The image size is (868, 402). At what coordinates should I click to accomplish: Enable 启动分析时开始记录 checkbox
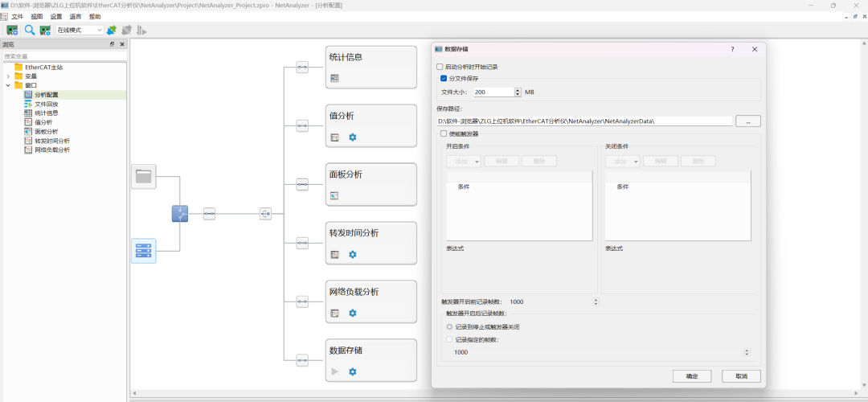tap(440, 67)
